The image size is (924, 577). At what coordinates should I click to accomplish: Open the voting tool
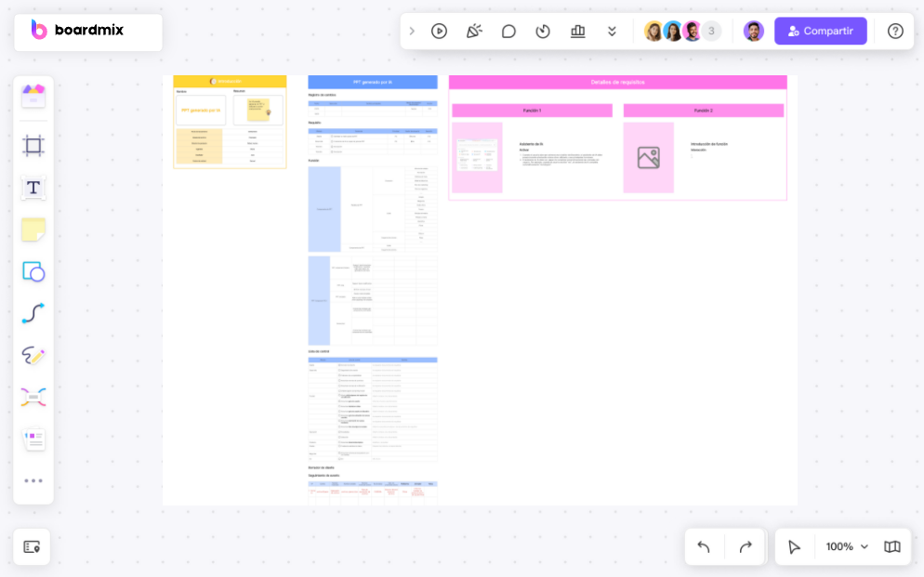click(x=578, y=32)
